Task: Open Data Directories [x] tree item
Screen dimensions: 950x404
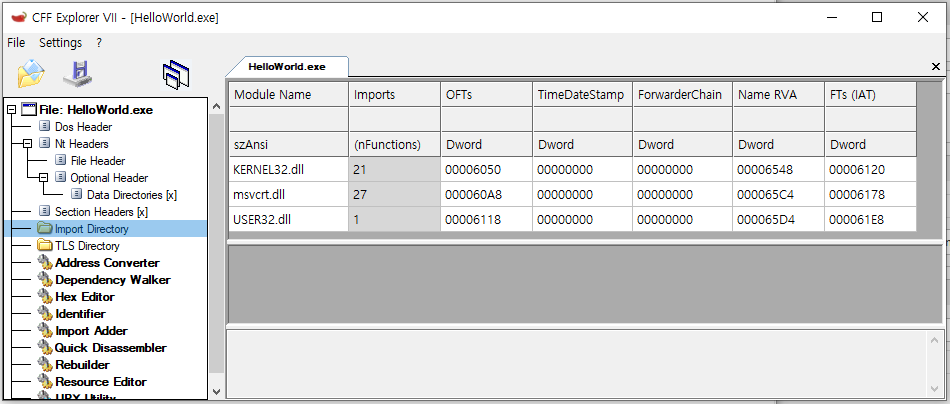Action: 132,195
